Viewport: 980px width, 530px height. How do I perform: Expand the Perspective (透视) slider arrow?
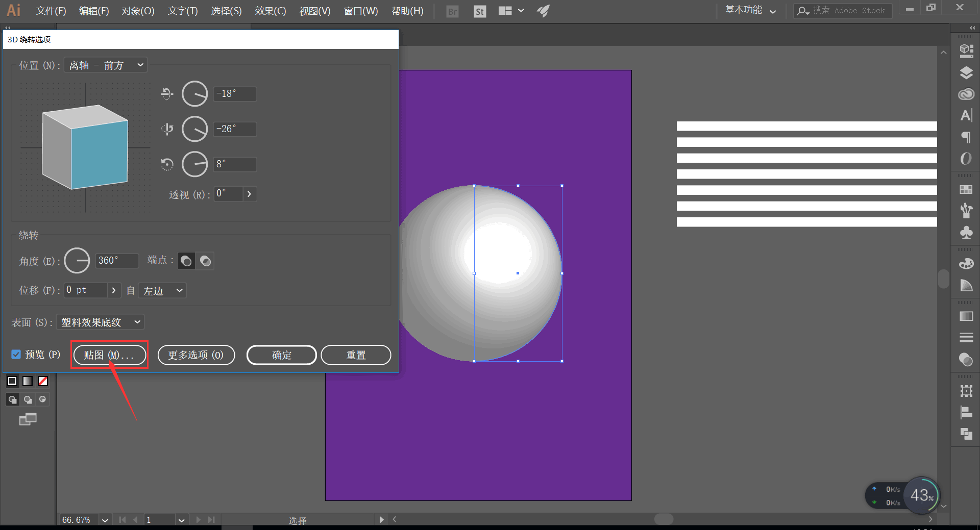(x=249, y=194)
